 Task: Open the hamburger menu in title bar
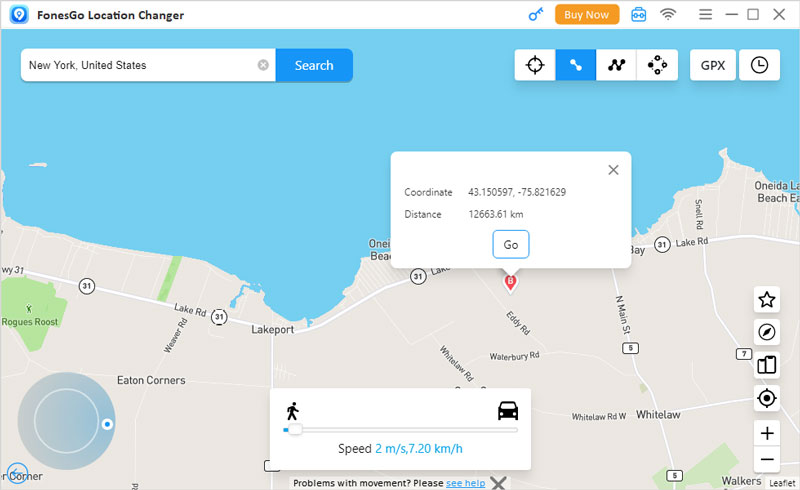click(705, 15)
